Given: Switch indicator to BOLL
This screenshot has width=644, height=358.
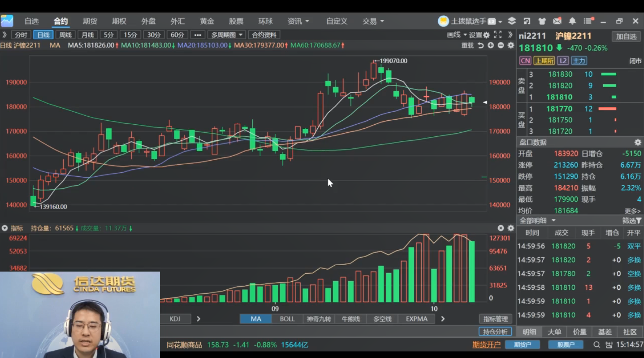Looking at the screenshot, I should click(287, 319).
